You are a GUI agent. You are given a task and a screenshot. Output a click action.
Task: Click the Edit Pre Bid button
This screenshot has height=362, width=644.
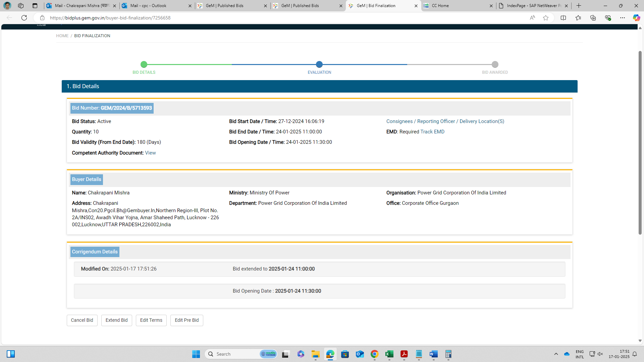click(x=186, y=320)
